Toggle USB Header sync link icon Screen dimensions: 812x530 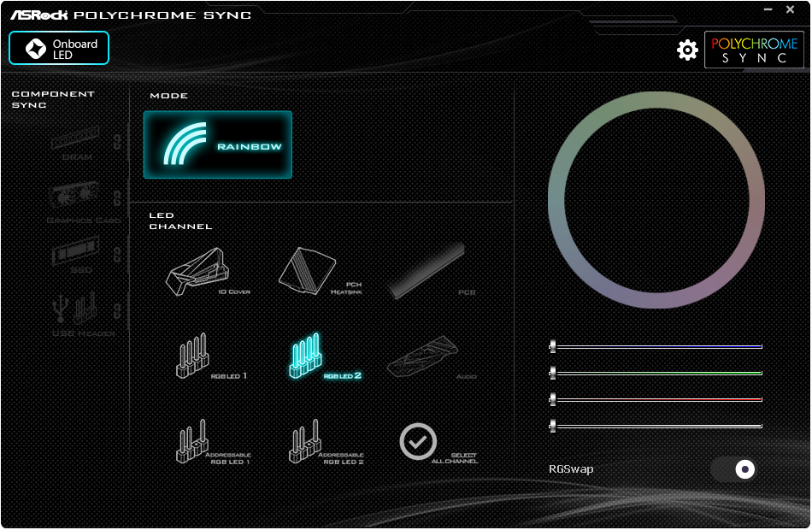pyautogui.click(x=118, y=311)
